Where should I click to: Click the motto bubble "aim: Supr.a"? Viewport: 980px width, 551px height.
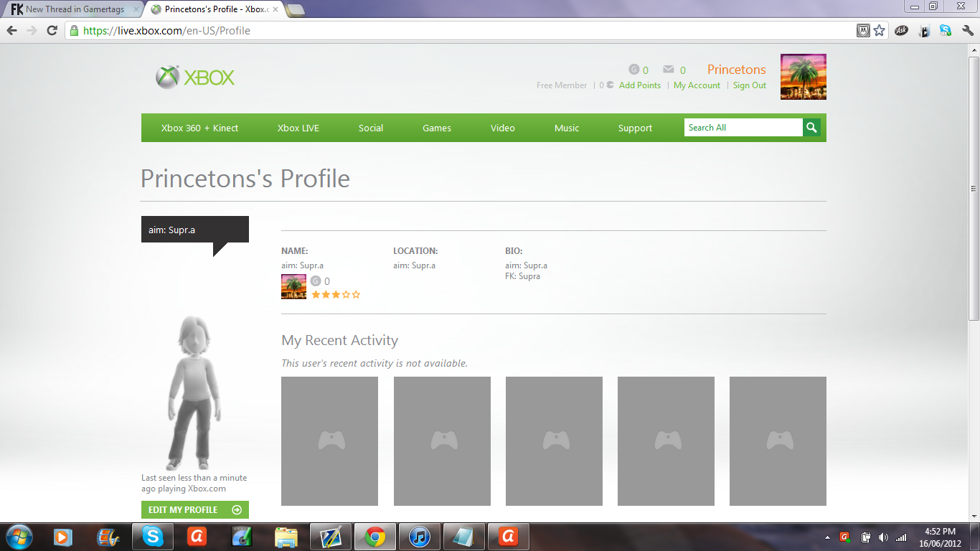click(x=195, y=230)
